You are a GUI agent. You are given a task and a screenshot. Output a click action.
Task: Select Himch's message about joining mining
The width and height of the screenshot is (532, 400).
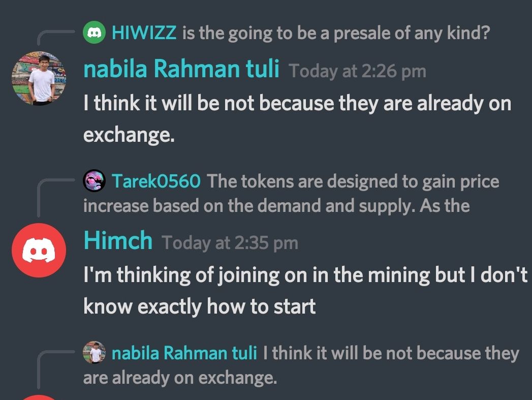(x=305, y=290)
